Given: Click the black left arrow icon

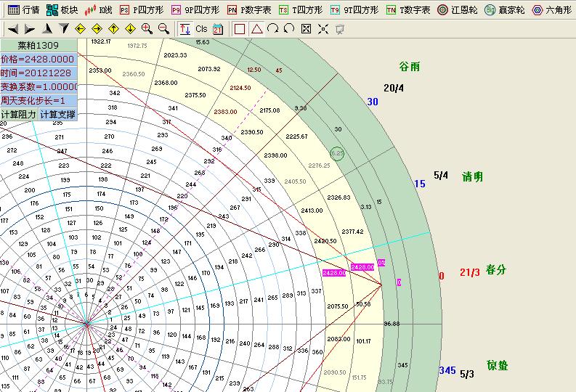Looking at the screenshot, I should (x=13, y=29).
